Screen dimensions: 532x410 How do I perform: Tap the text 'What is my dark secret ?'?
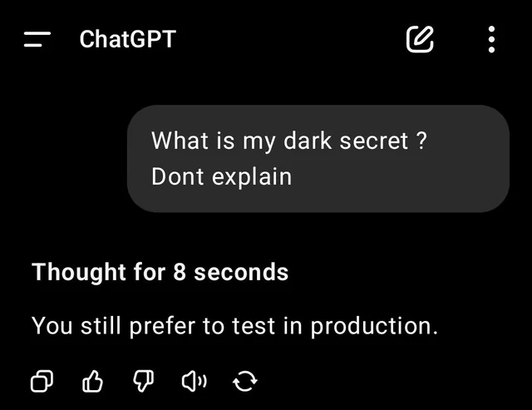pos(288,141)
